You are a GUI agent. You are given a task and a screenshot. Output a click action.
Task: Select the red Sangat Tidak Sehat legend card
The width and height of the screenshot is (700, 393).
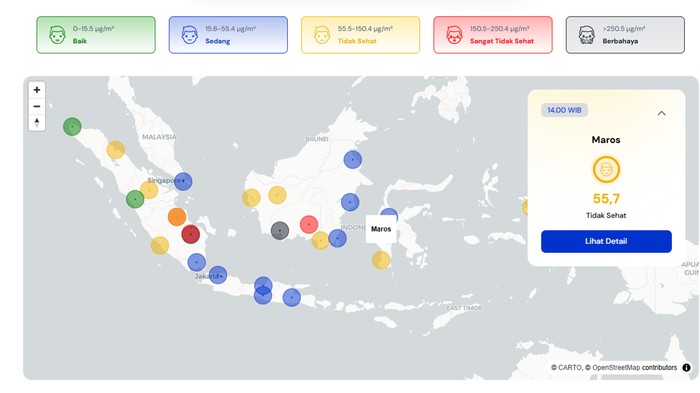[492, 35]
